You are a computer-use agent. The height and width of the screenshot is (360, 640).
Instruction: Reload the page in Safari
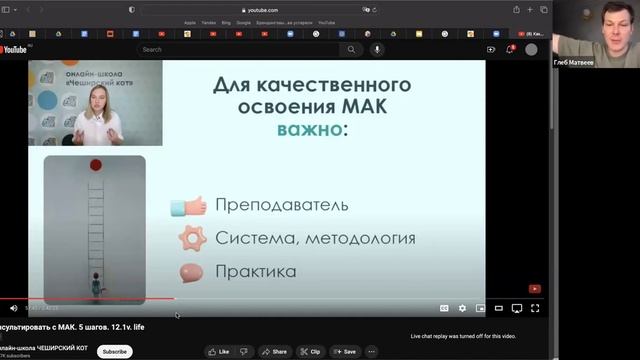[374, 10]
